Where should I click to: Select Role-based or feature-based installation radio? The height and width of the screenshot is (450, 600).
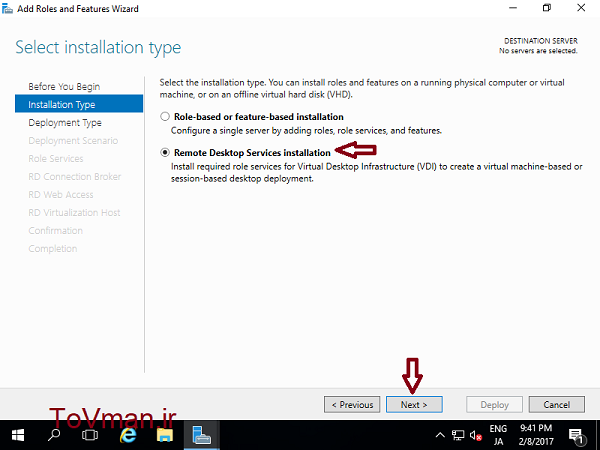[165, 116]
